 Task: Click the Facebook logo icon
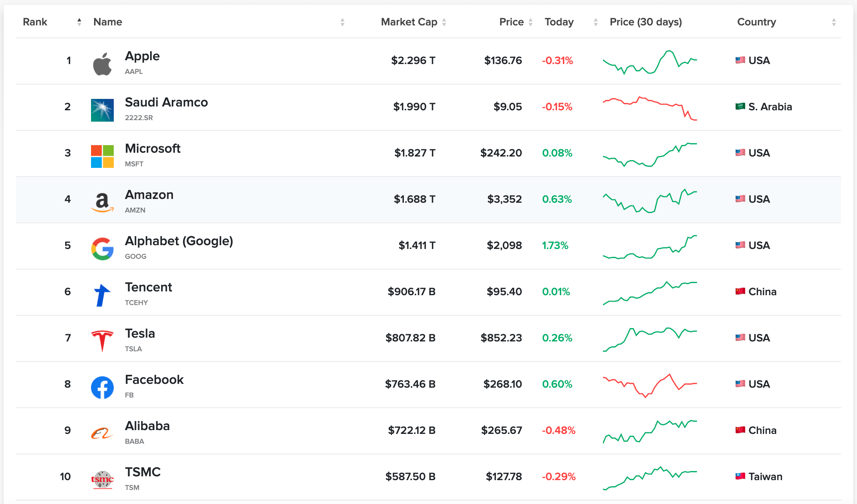tap(102, 388)
